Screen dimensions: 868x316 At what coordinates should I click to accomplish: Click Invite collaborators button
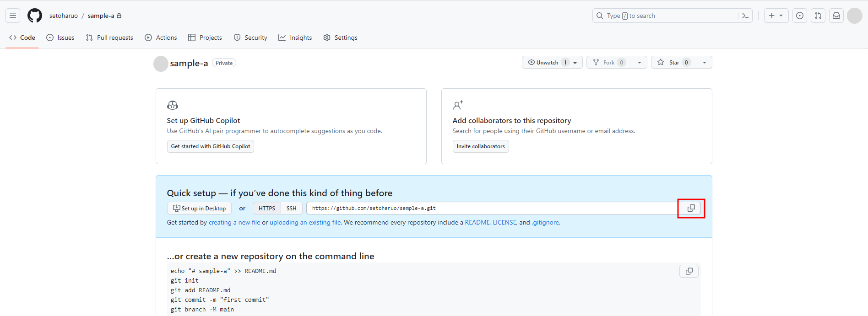(481, 146)
